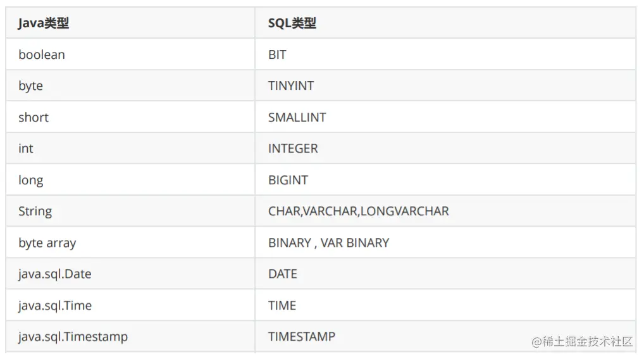Select the short cell

[34, 117]
